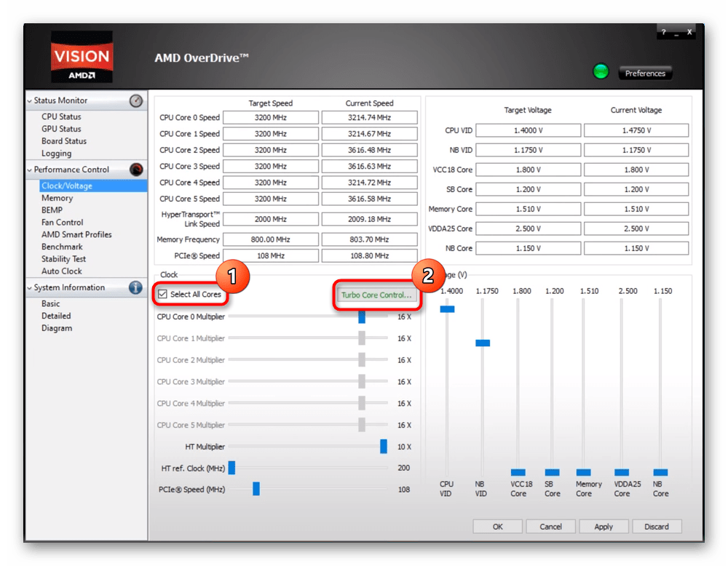This screenshot has height=566, width=728.
Task: Click the help question mark icon
Action: [663, 33]
